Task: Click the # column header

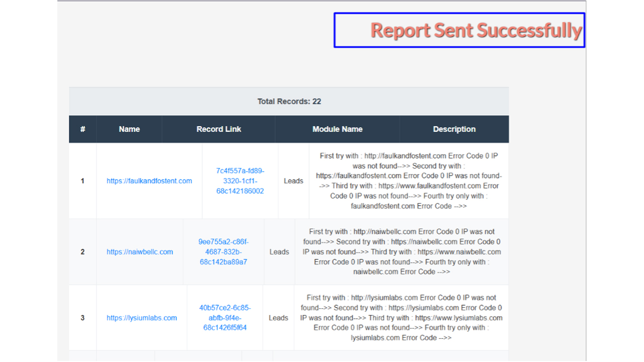Action: coord(83,129)
